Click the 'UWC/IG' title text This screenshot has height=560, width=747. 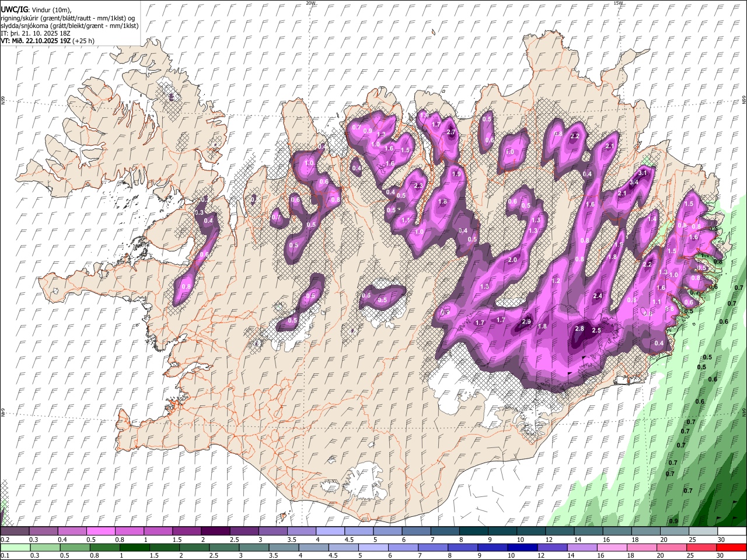(14, 10)
